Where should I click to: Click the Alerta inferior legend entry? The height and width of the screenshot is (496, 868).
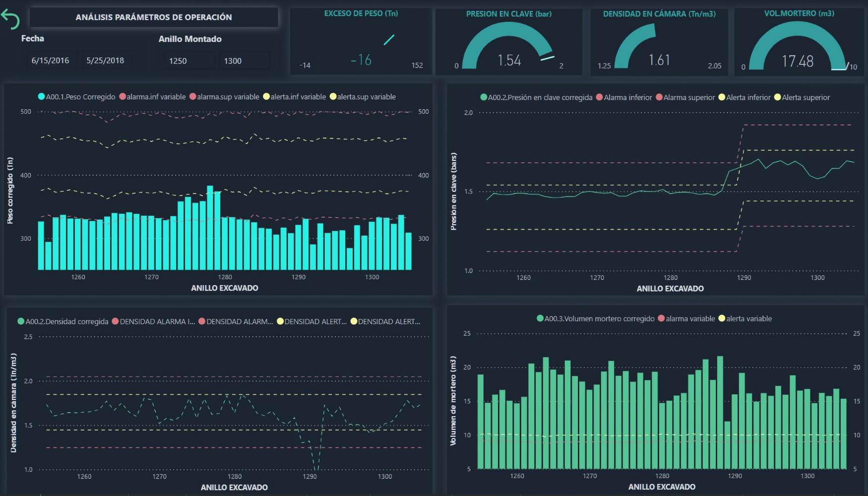click(x=744, y=97)
